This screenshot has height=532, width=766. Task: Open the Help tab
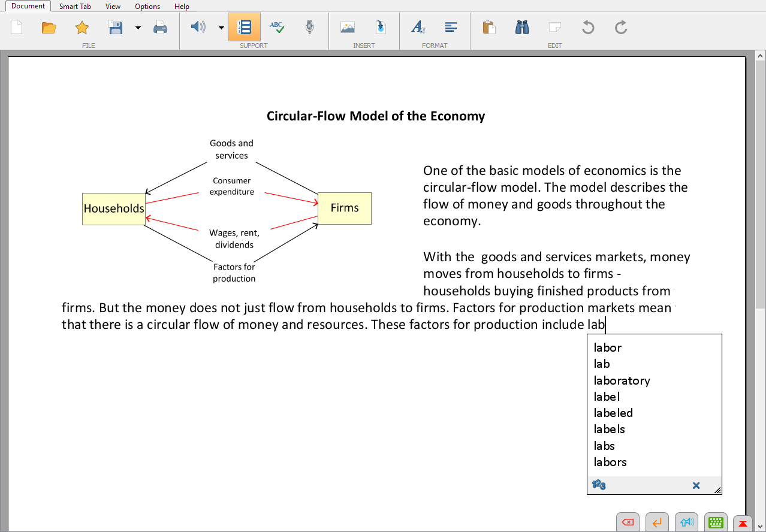pos(182,7)
